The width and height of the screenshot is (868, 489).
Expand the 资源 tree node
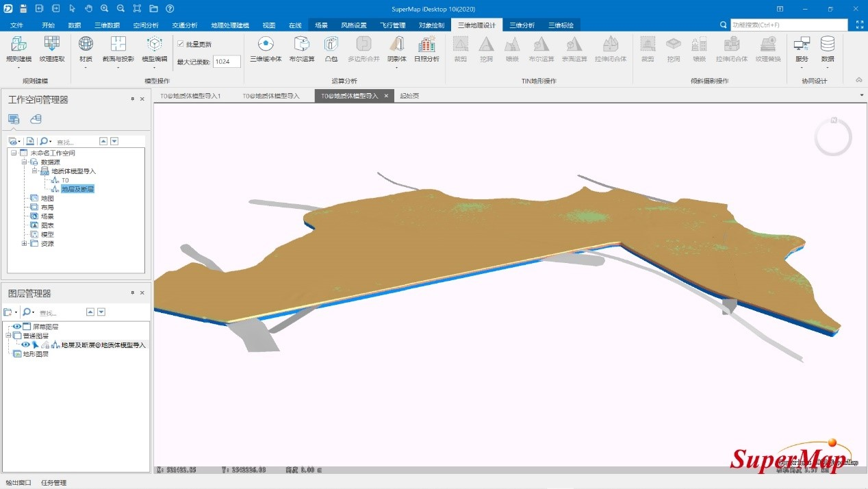click(x=25, y=243)
